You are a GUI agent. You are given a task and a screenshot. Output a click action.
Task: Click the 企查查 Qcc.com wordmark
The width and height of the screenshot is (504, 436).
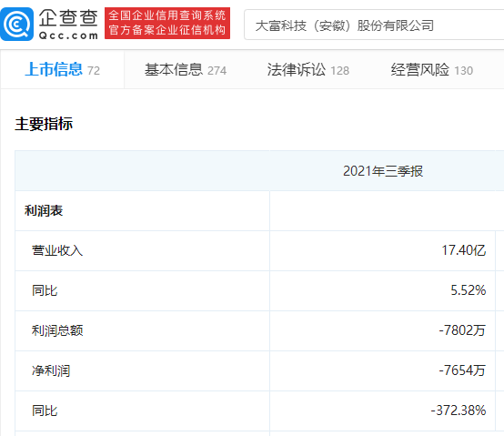pos(68,25)
